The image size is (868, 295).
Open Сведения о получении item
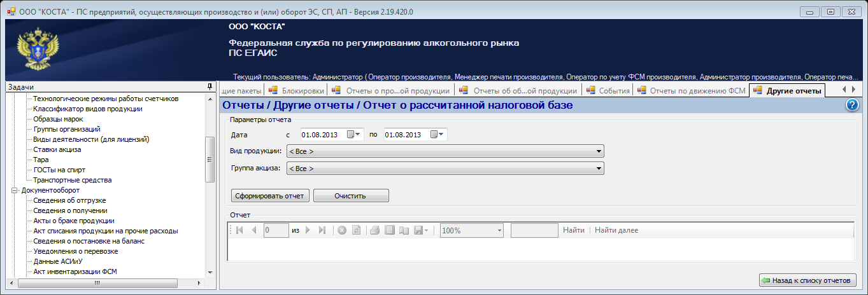[x=70, y=210]
